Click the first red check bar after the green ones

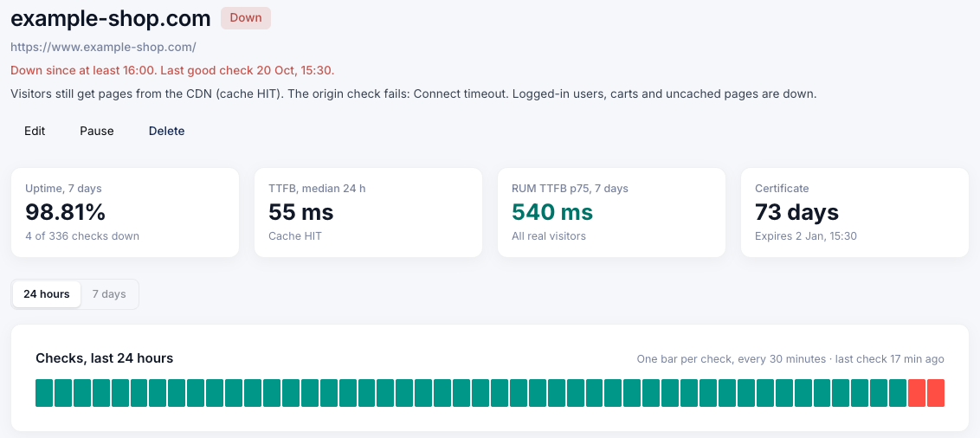(917, 393)
